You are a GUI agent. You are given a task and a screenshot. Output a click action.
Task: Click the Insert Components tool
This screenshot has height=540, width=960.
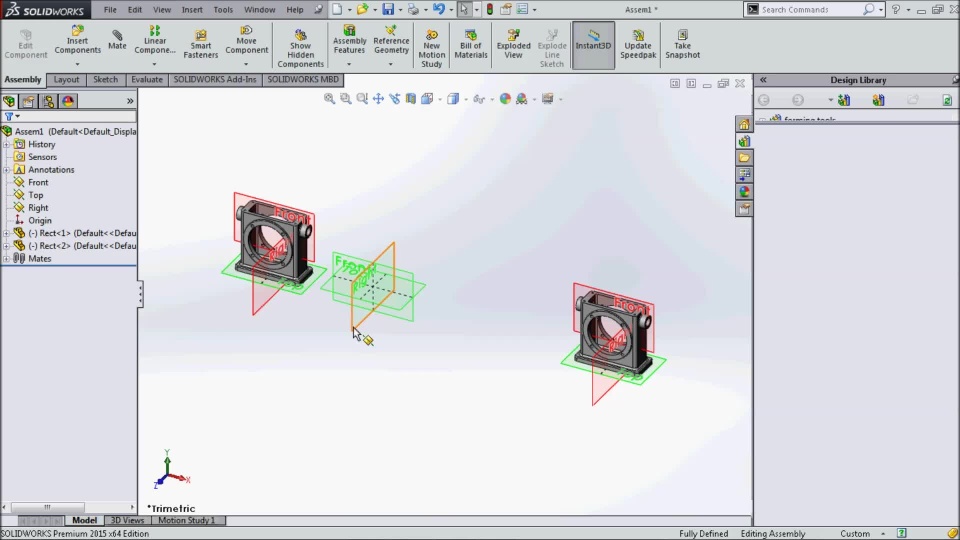[77, 40]
